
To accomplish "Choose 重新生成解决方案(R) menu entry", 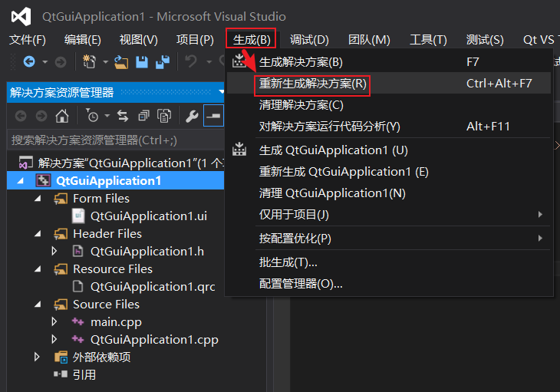I will coord(389,84).
